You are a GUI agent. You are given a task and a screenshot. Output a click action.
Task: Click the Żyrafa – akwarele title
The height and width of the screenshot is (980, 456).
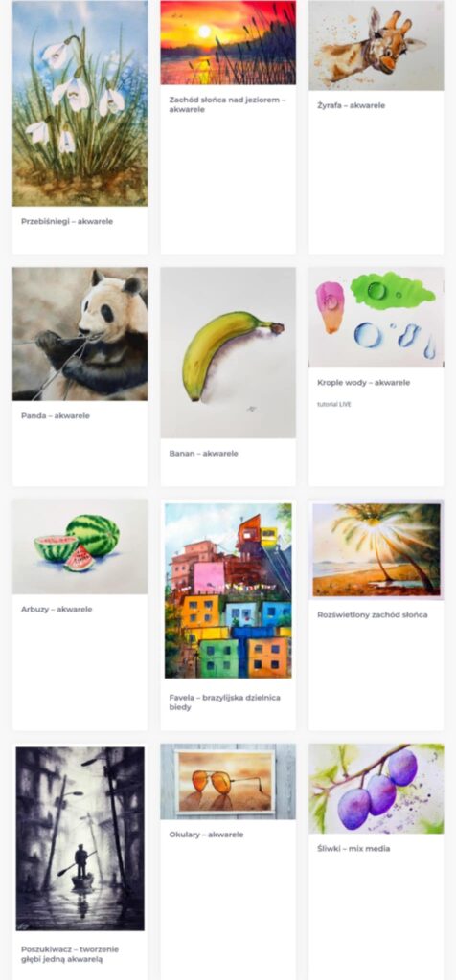click(351, 105)
